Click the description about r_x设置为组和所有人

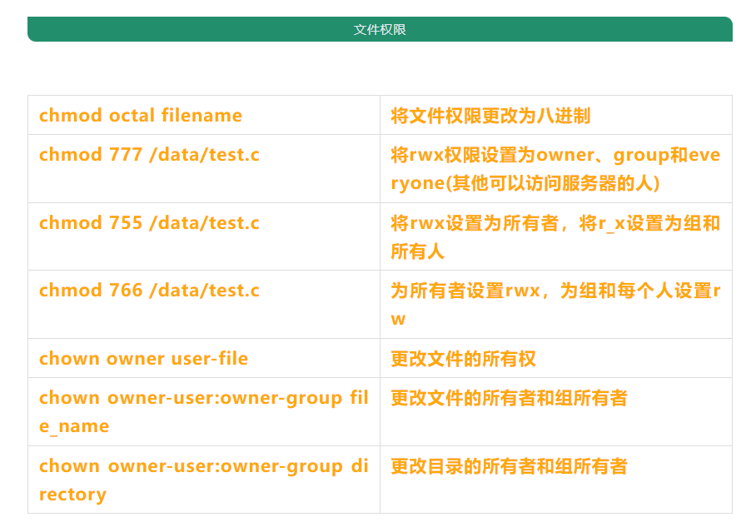[555, 237]
